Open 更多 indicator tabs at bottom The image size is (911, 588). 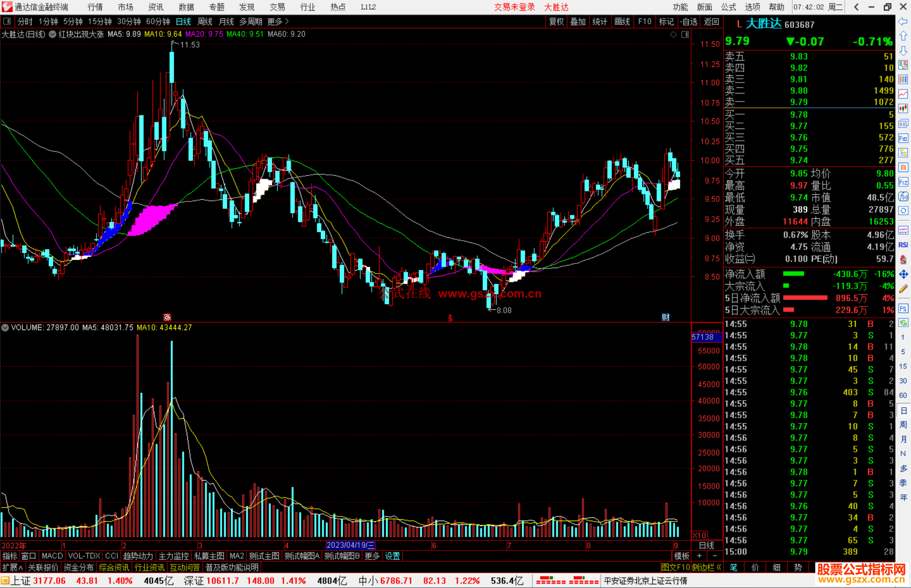click(x=372, y=556)
